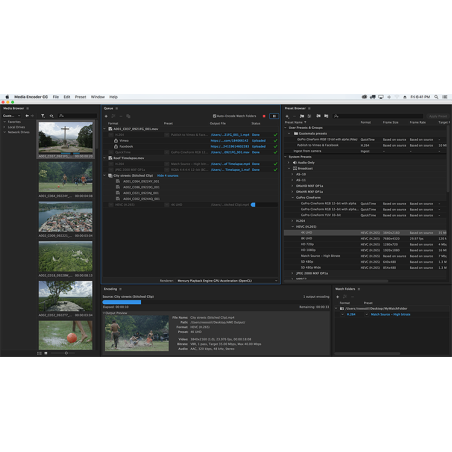Viewport: 452px width, 452px height.
Task: Open the Vimeo upload URL link
Action: (230, 141)
